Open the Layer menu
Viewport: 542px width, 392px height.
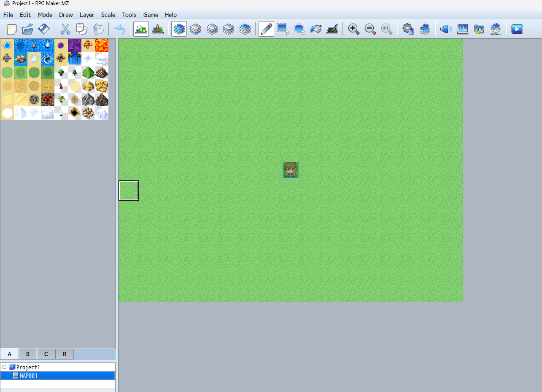pos(87,15)
